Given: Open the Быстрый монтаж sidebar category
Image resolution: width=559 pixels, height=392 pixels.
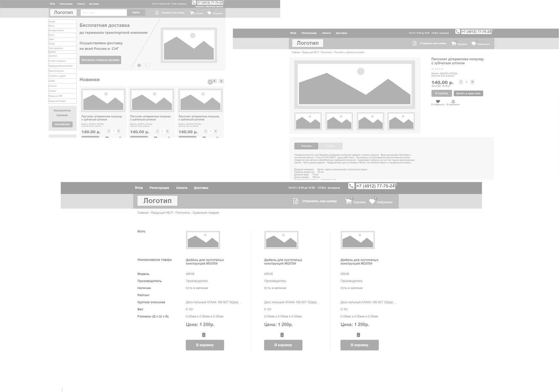Looking at the screenshot, I should click(x=62, y=30).
